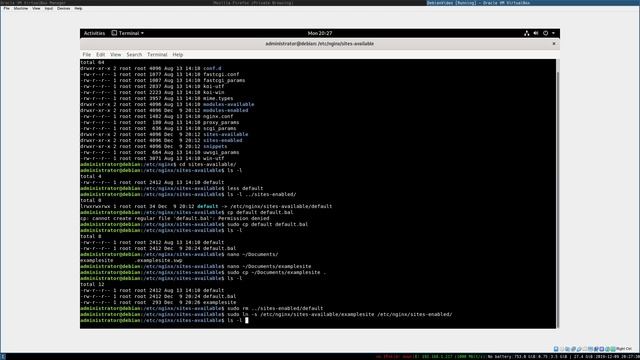Click examplesite in the 293-byte listing row
The height and width of the screenshot is (360, 640).
coord(220,302)
